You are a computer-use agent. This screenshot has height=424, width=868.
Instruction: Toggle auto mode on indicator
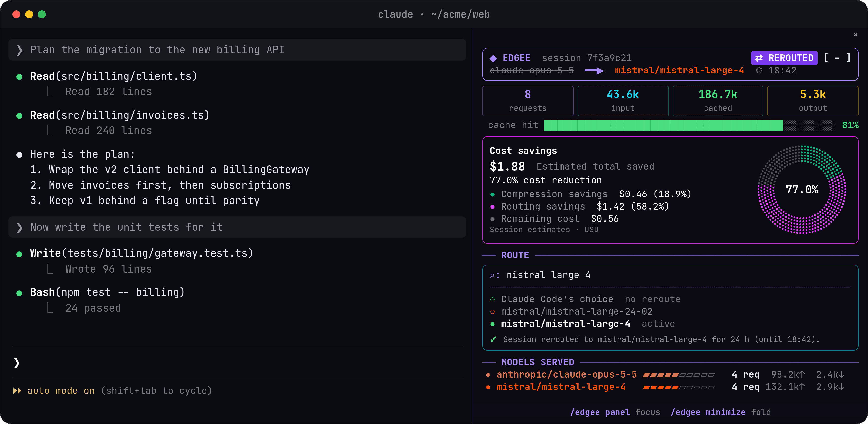tap(61, 391)
